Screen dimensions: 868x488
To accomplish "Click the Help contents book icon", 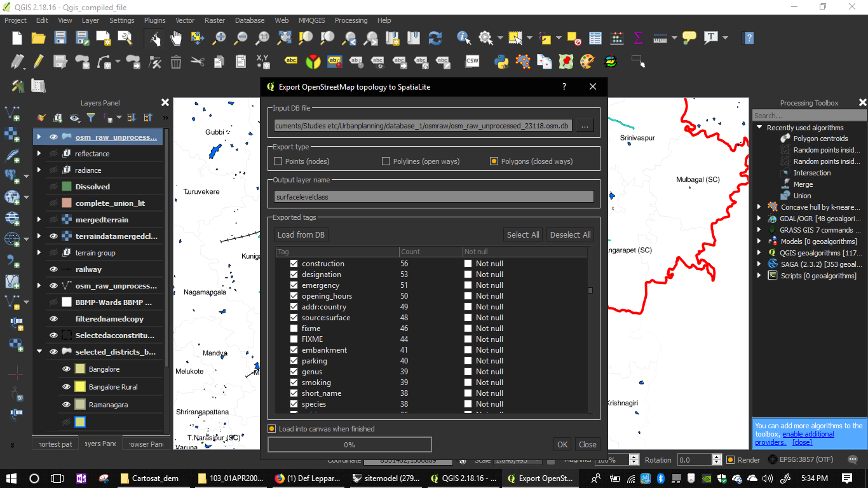I will click(749, 38).
